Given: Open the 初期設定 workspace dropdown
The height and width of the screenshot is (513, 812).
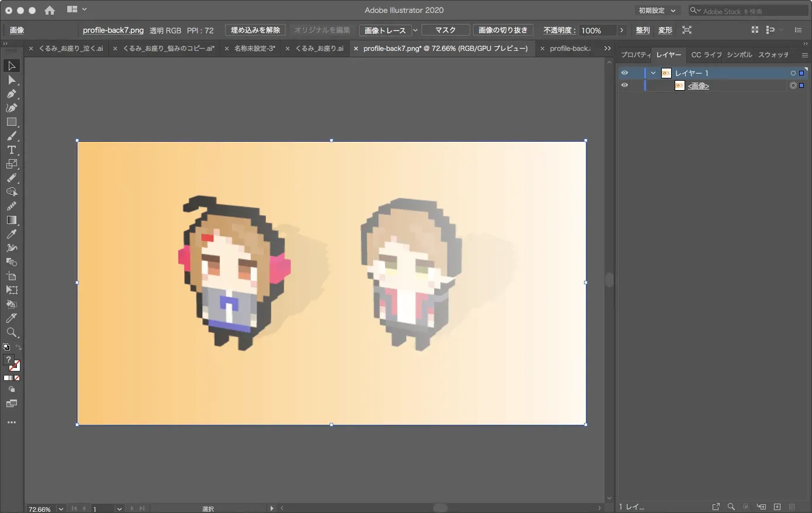Looking at the screenshot, I should [x=658, y=11].
